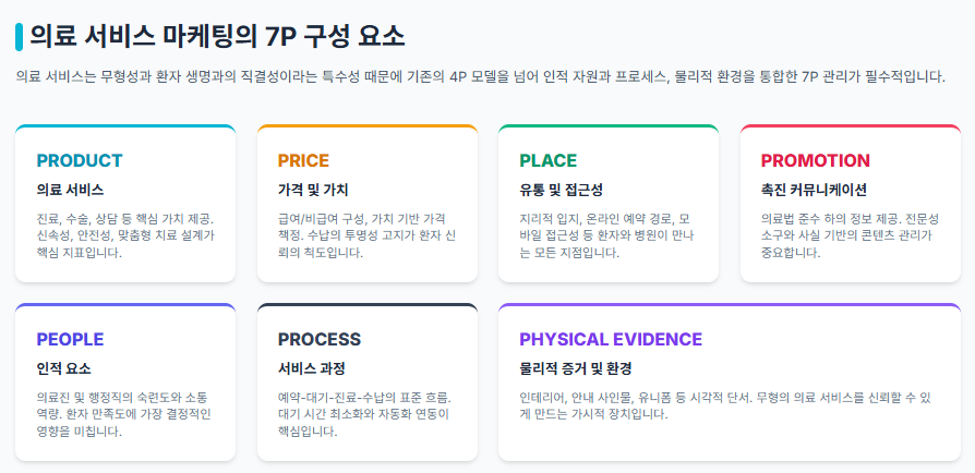Screen dimensions: 975x473
Task: Select the PEOPLE card heading
Action: click(70, 339)
